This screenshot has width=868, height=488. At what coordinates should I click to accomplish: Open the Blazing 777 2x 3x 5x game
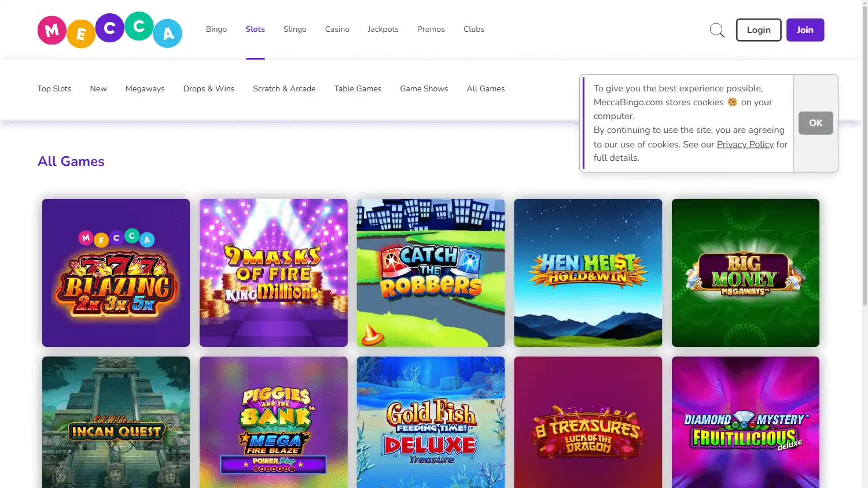(x=116, y=273)
